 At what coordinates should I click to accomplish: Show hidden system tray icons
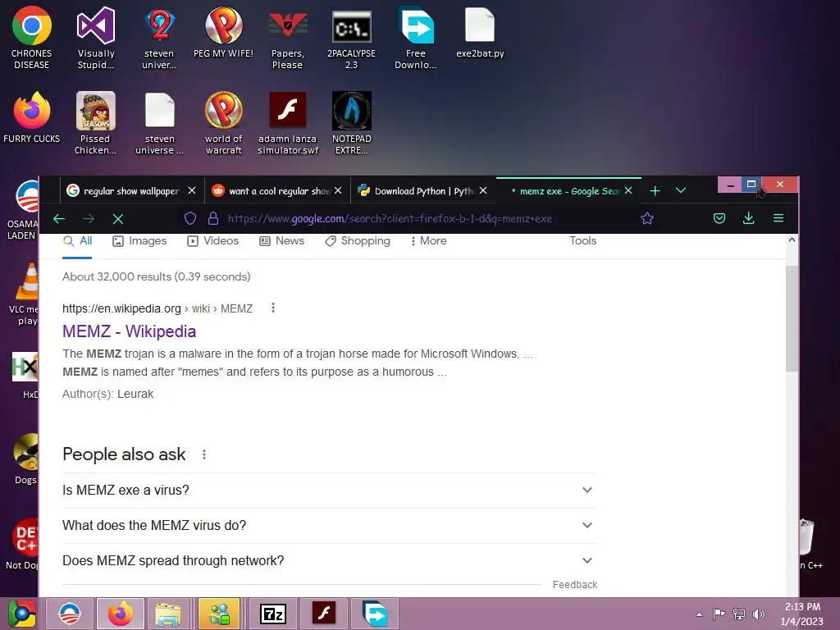pos(699,614)
